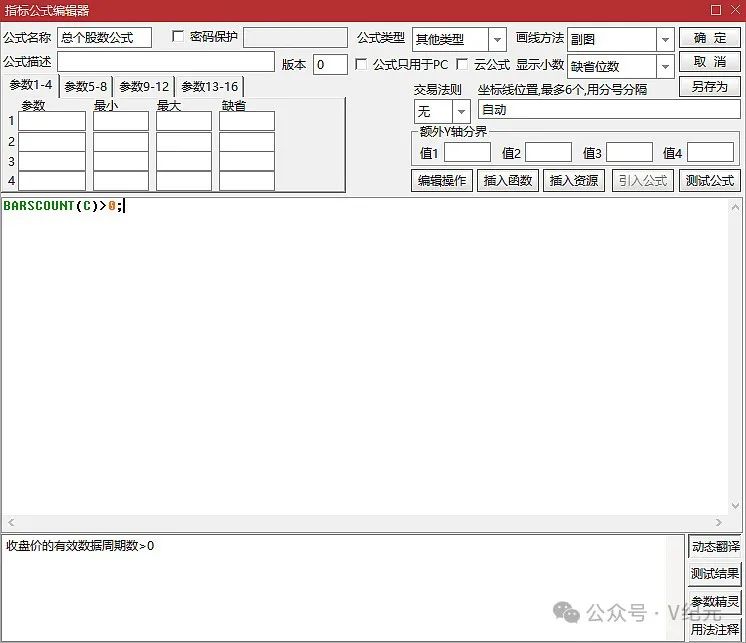Select the 参数13-16 tab

pyautogui.click(x=209, y=87)
